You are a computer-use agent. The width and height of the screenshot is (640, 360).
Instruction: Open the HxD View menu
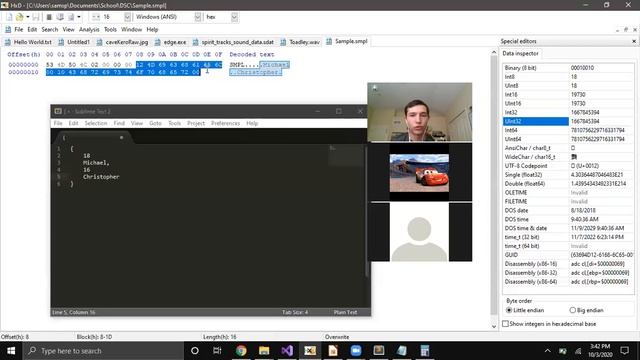69,29
